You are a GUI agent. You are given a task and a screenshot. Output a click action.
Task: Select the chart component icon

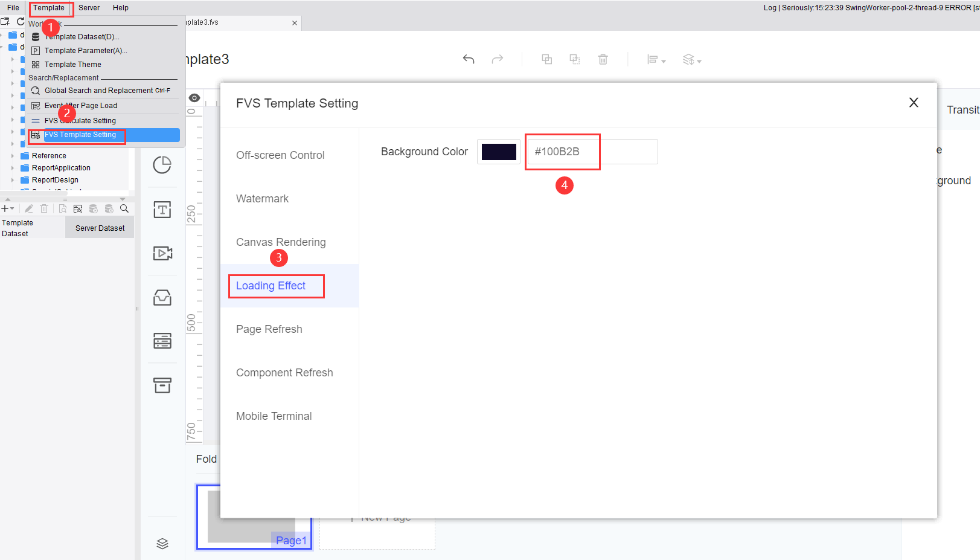click(162, 165)
